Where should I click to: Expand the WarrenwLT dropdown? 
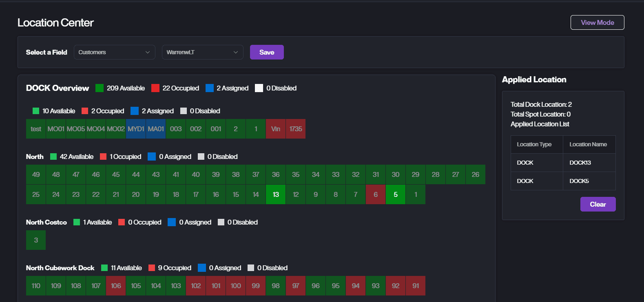[202, 52]
